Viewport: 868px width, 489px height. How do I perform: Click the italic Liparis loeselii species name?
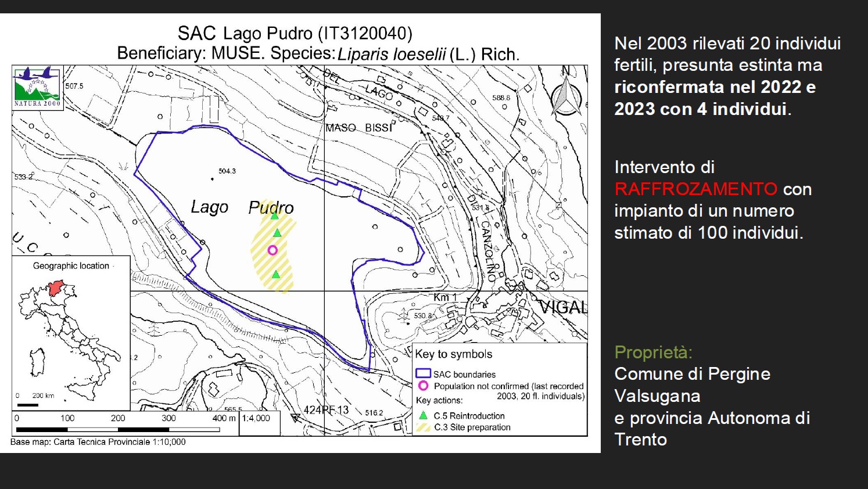pos(392,54)
